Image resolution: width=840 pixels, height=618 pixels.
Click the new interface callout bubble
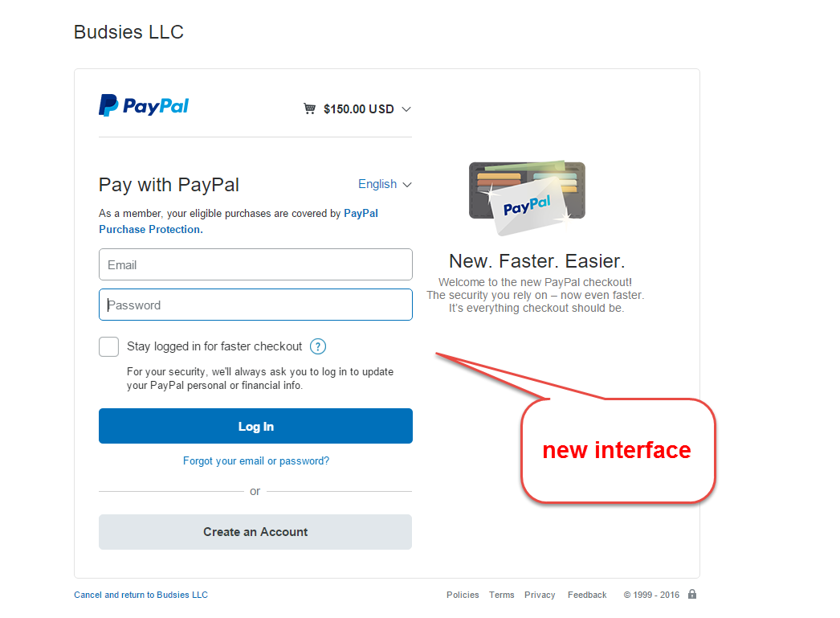618,450
